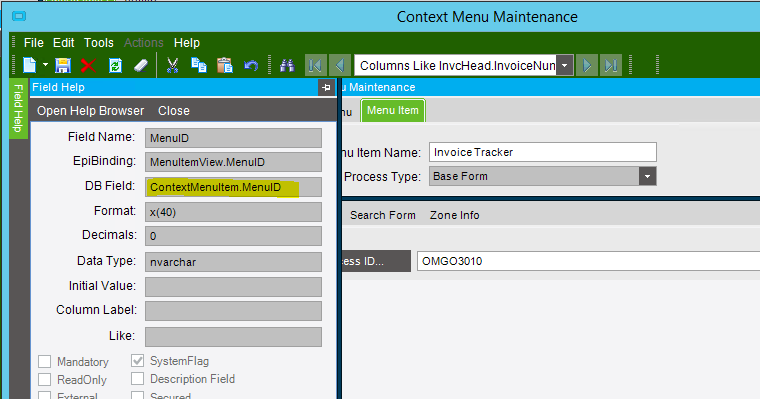Open the File menu
The image size is (760, 399).
click(x=34, y=43)
